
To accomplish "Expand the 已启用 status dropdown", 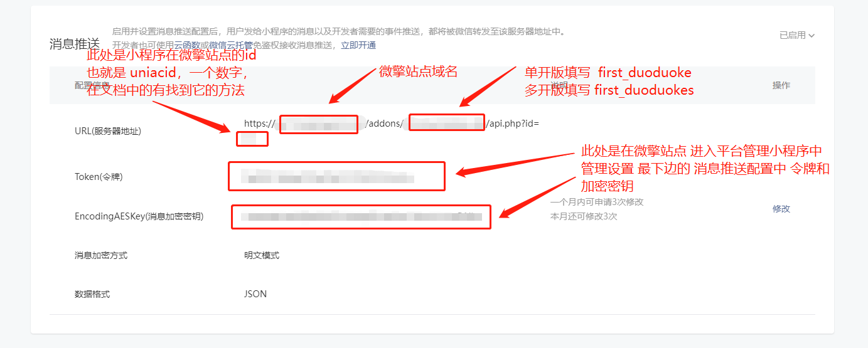I will click(797, 36).
